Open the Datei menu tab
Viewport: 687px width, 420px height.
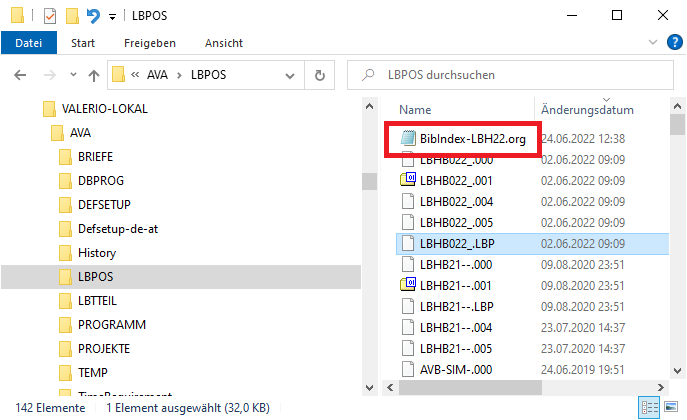coord(29,43)
